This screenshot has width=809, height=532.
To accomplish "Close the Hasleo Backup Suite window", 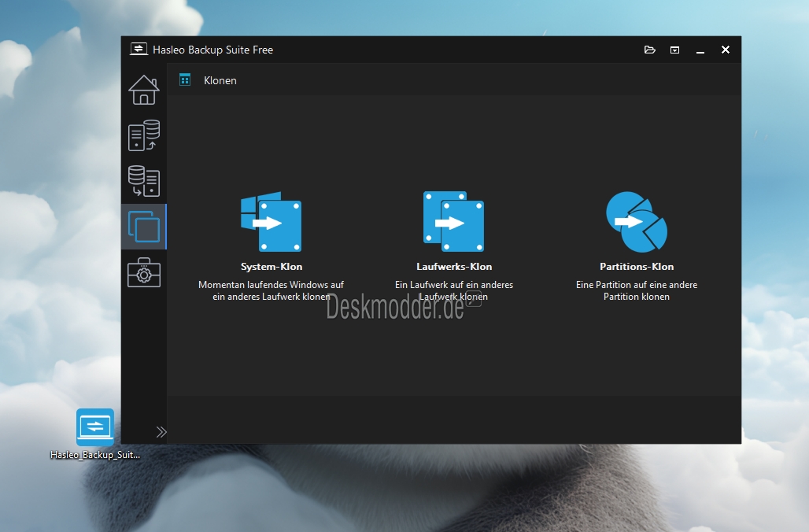I will point(726,50).
